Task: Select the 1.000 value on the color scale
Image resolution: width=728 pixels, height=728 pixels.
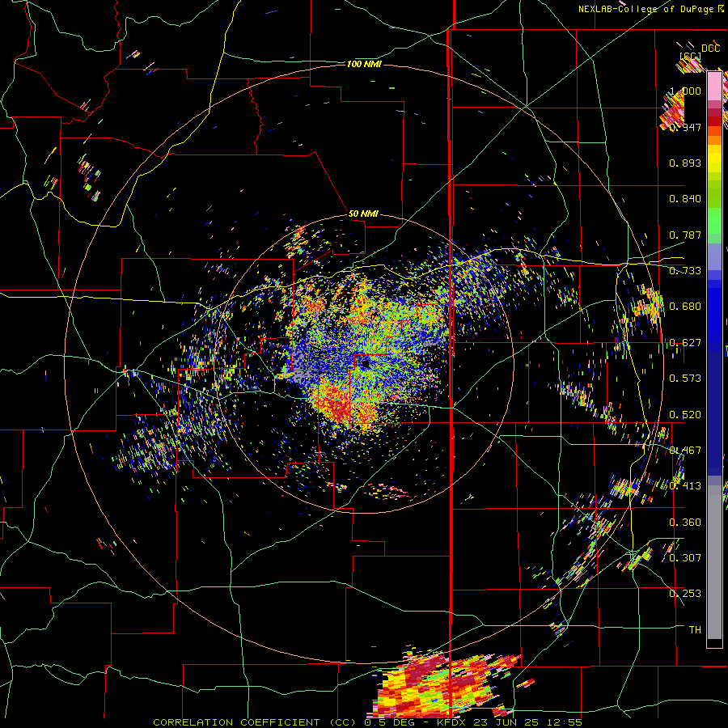Action: click(x=685, y=91)
